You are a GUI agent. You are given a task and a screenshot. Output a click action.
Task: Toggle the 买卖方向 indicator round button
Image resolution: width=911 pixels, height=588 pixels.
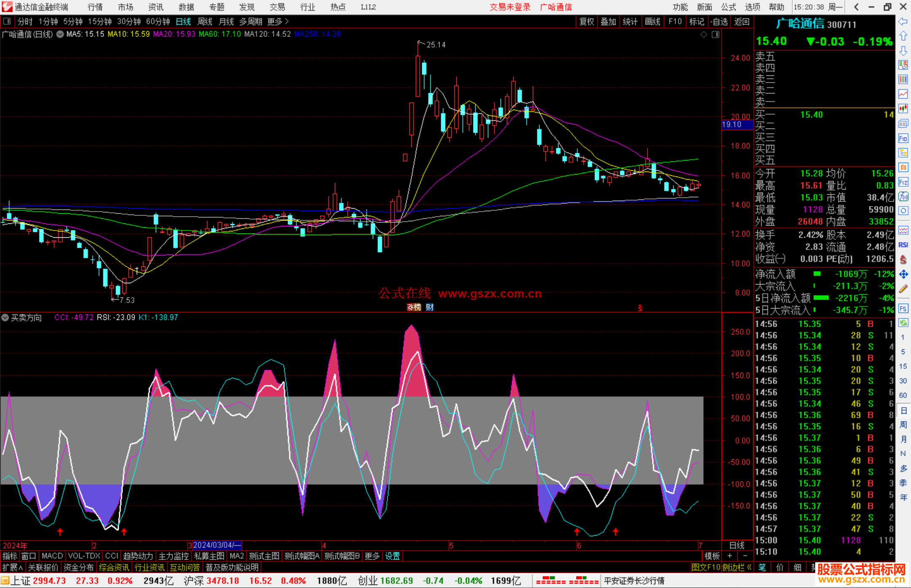coord(5,317)
